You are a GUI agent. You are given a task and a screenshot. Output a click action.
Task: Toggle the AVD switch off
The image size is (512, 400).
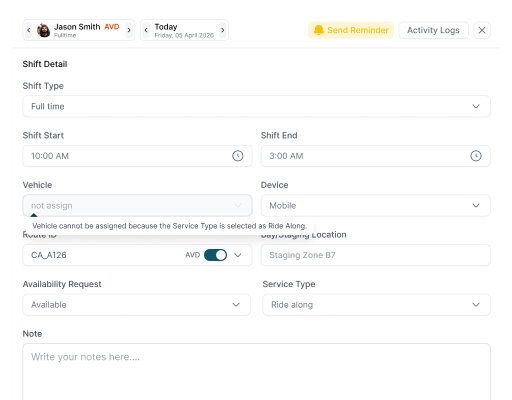point(215,255)
